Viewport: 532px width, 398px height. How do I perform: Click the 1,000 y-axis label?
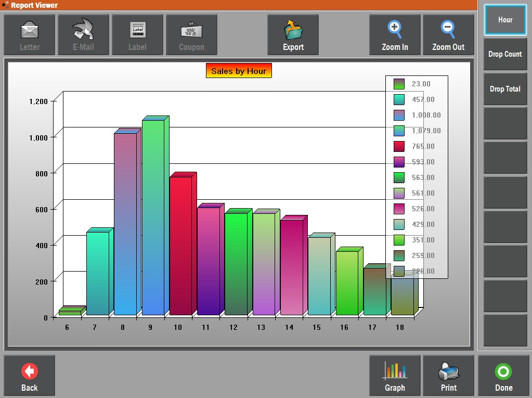[38, 138]
